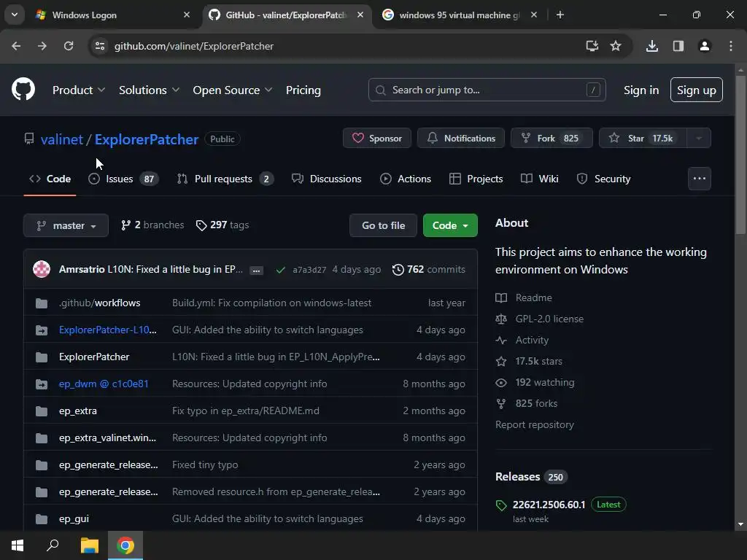Open Windows Start menu
Screen dimensions: 747x560
point(18,545)
